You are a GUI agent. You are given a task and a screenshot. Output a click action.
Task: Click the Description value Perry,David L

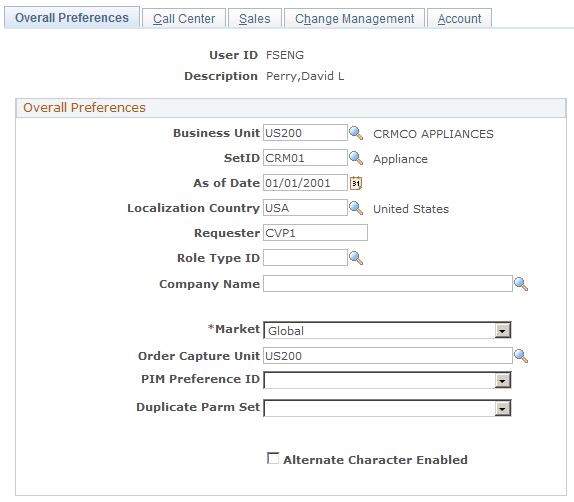point(305,76)
